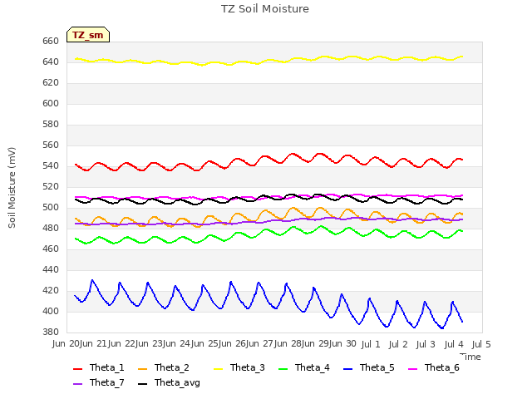The width and height of the screenshot is (532, 399).
Task: Click the Time axis label
Action: [x=470, y=357]
